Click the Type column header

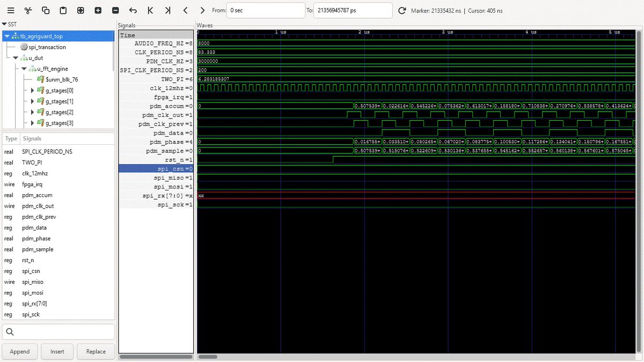[x=11, y=138]
